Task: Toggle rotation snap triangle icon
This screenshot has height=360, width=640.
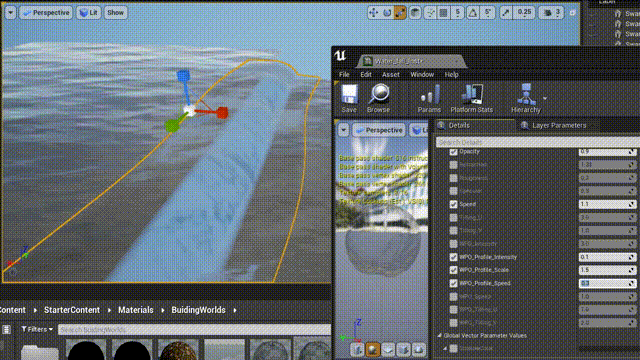Action: (473, 13)
